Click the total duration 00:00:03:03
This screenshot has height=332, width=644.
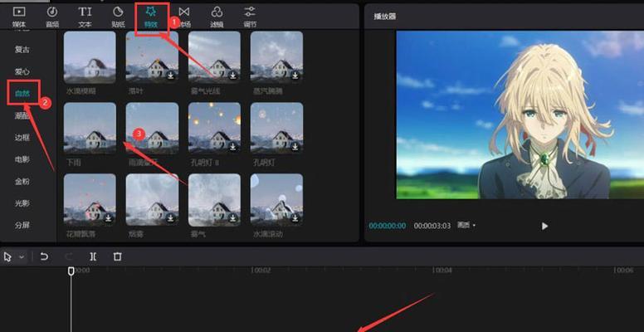tap(432, 226)
